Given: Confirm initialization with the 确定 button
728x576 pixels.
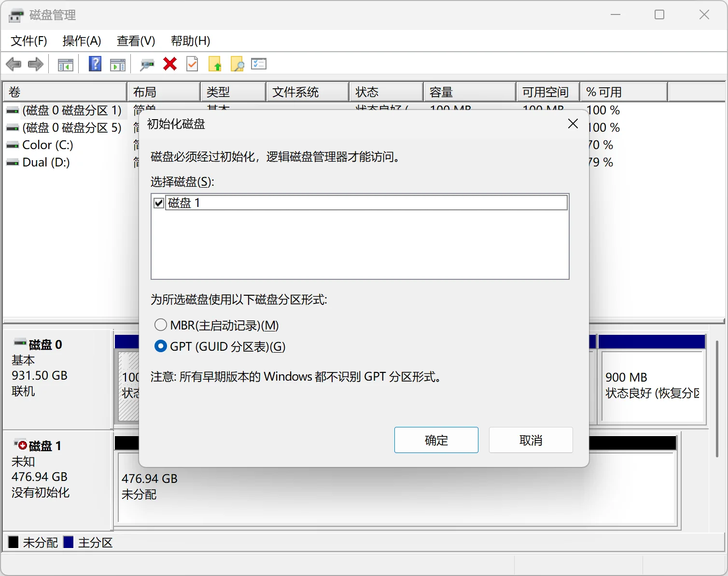Looking at the screenshot, I should point(436,440).
